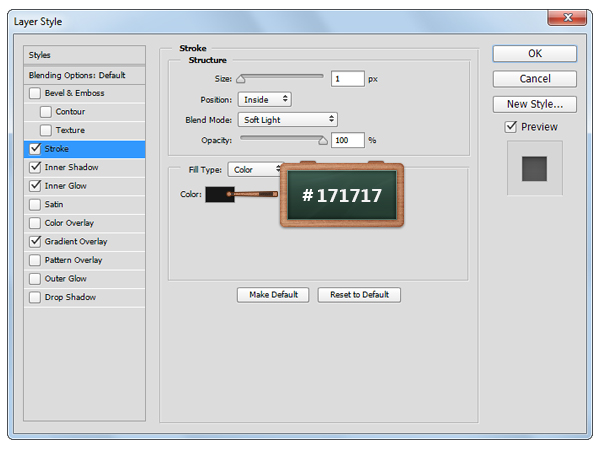
Task: Click the Opacity value input field
Action: pos(348,141)
